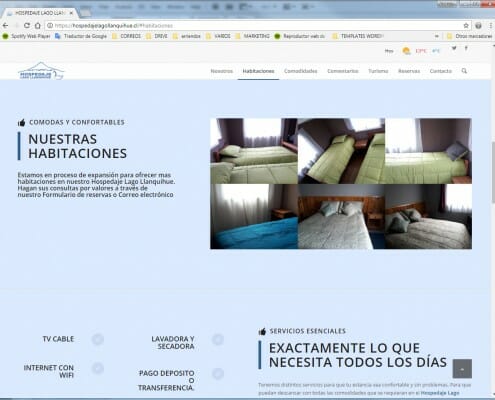Expand the MARKETING bookmark folder
The height and width of the screenshot is (400, 495).
click(252, 36)
